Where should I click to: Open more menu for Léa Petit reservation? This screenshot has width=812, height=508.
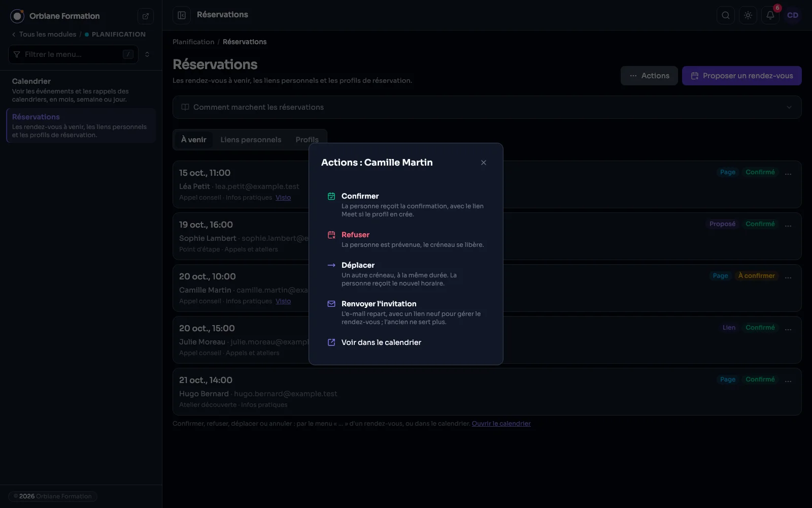788,173
